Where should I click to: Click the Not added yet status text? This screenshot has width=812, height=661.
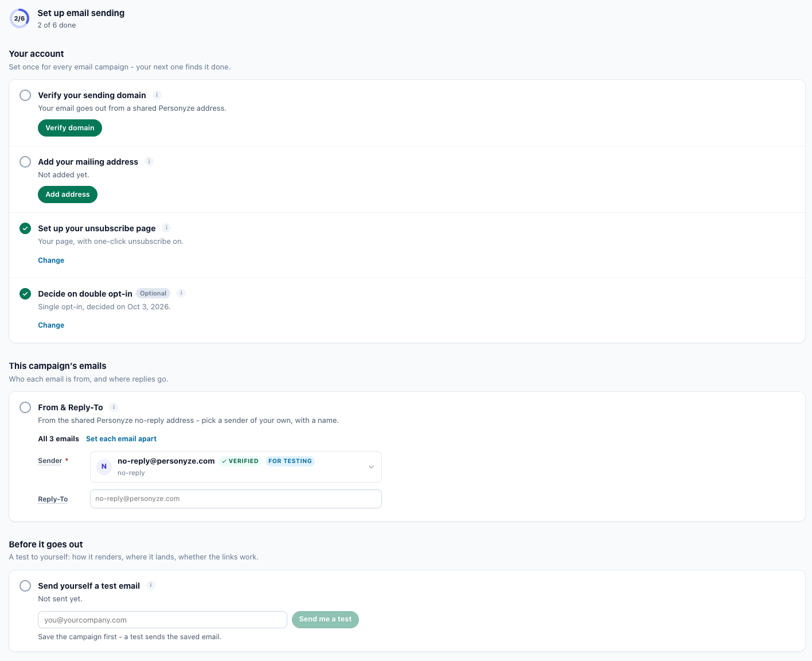pos(64,175)
